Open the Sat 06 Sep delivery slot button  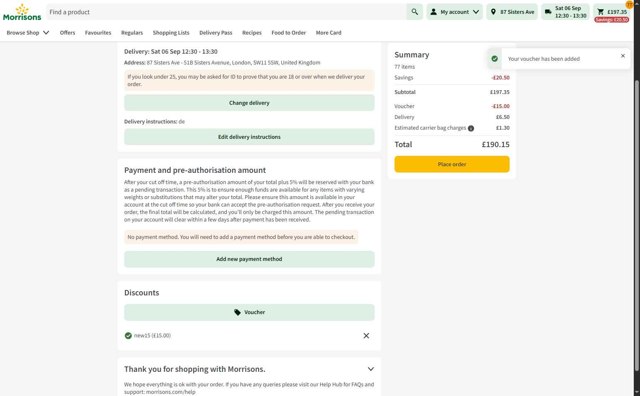click(x=565, y=12)
